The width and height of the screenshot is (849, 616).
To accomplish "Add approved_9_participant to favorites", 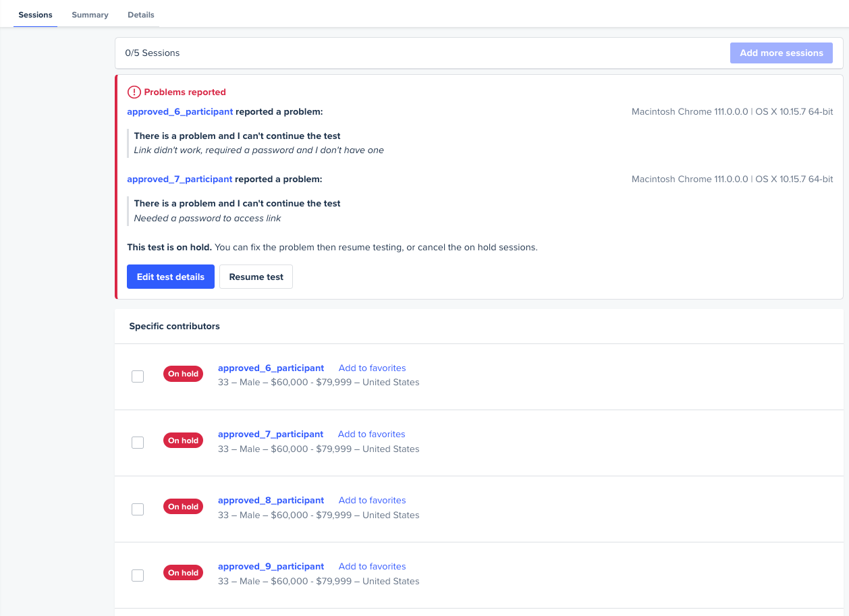I will (372, 567).
